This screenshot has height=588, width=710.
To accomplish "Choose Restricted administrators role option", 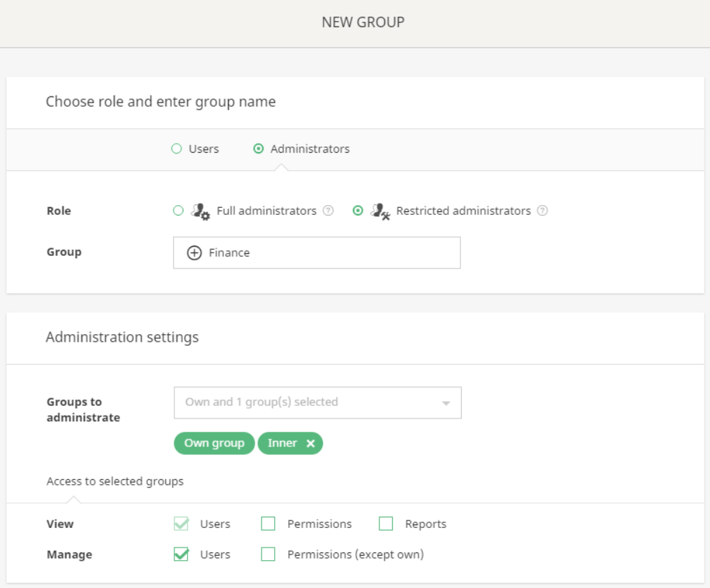I will (358, 211).
